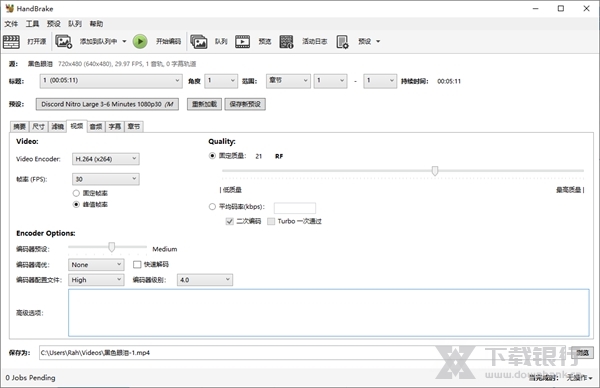Open the Queue photos icon
Screen dimensions: 600x388
coord(199,41)
